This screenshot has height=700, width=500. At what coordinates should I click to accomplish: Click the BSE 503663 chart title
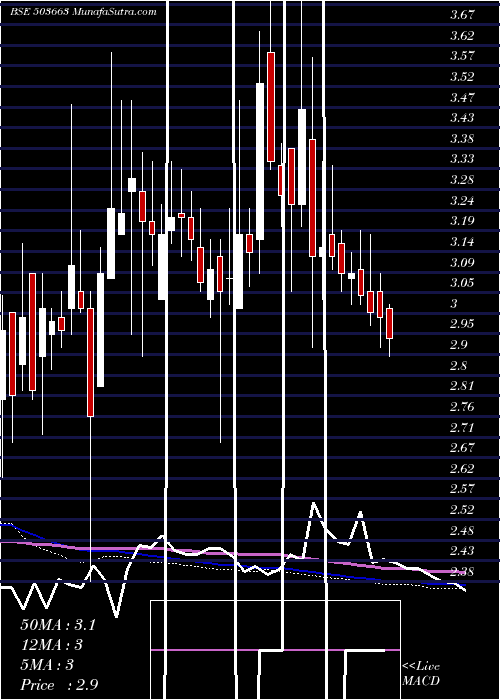83,11
